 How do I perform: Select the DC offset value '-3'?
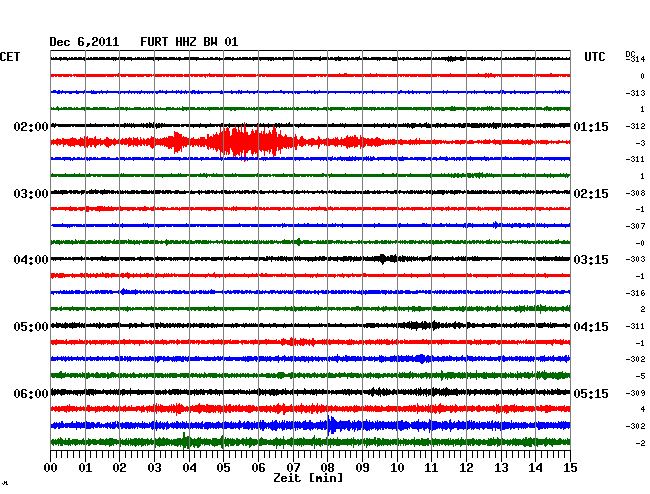640,143
